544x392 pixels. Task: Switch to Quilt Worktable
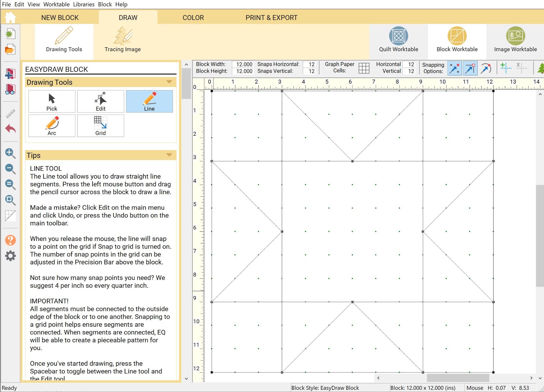[x=398, y=40]
